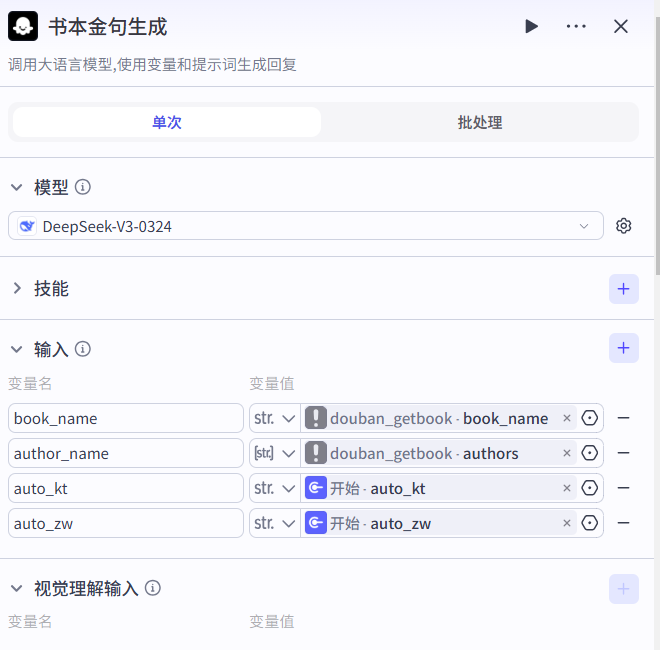This screenshot has width=660, height=650.
Task: Remove the book_name variable row
Action: pos(623,418)
